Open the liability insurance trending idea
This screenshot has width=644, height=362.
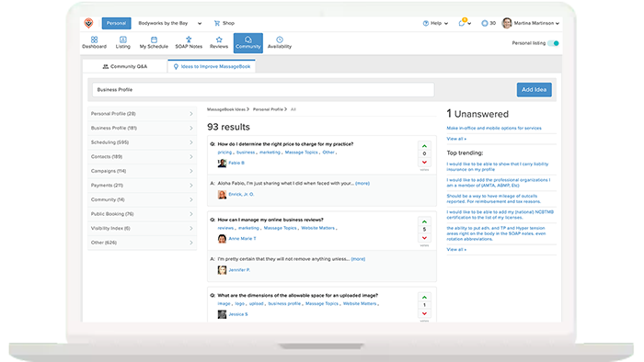(498, 166)
